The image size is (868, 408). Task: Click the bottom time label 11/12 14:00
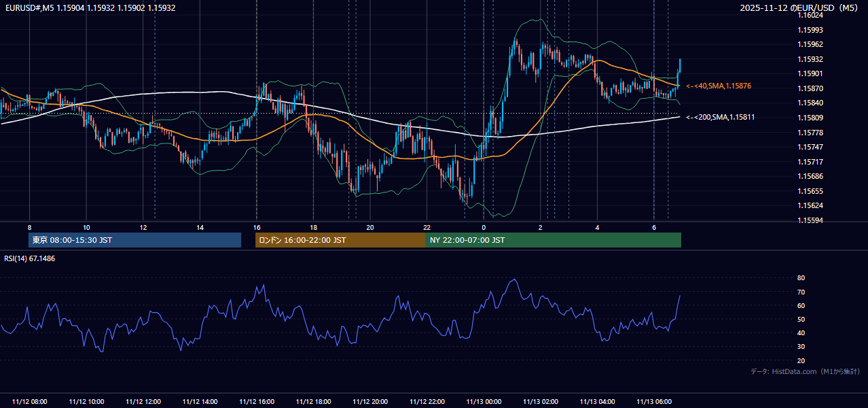[200, 402]
